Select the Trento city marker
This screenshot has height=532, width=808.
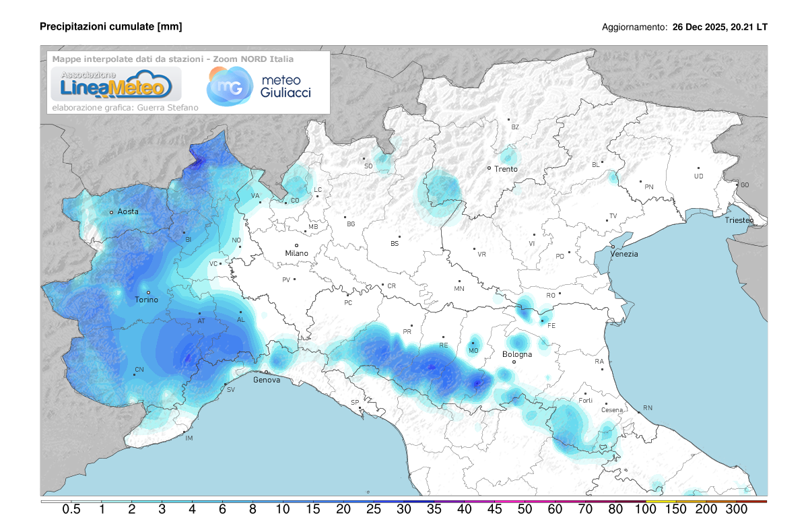click(x=490, y=168)
